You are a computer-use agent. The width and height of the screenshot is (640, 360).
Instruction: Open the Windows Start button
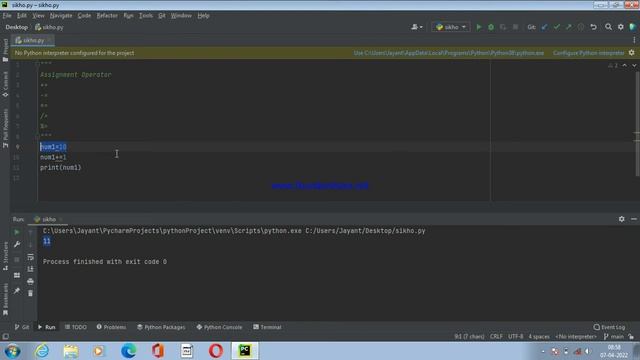(12, 351)
